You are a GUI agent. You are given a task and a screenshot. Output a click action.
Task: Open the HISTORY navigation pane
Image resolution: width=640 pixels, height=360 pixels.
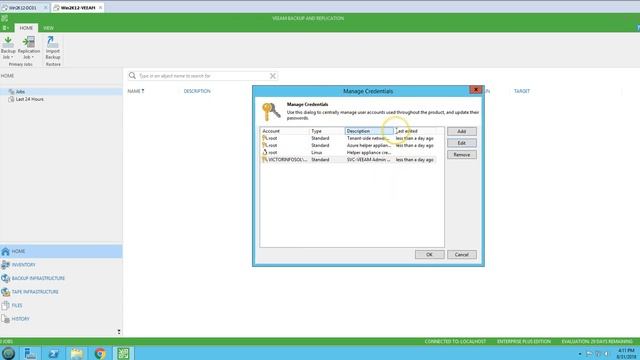pyautogui.click(x=61, y=319)
